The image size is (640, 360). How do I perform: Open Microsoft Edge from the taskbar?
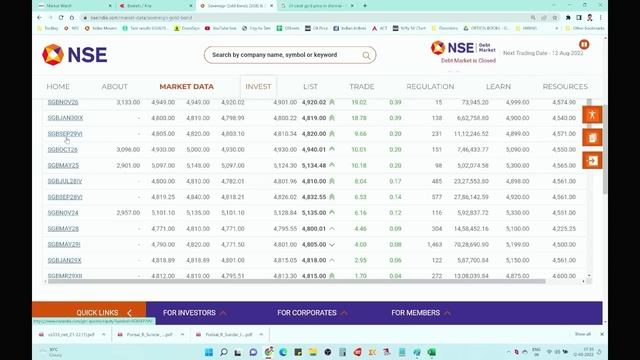[283, 352]
